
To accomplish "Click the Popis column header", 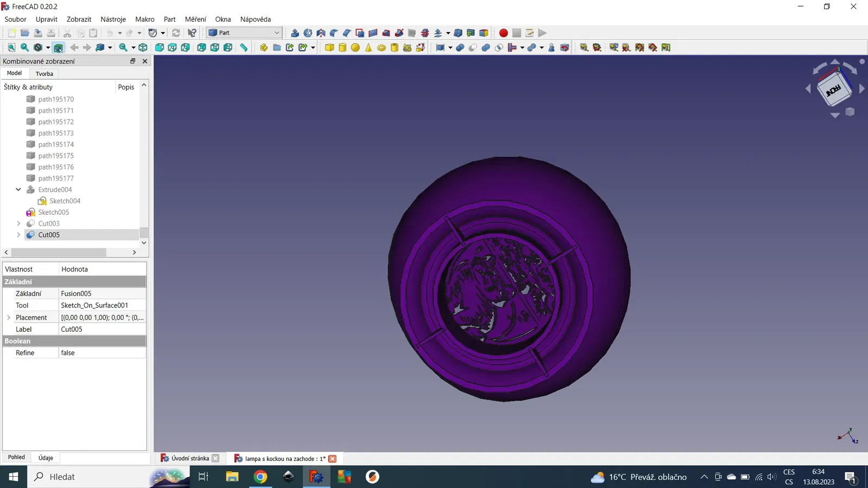I will click(x=126, y=87).
